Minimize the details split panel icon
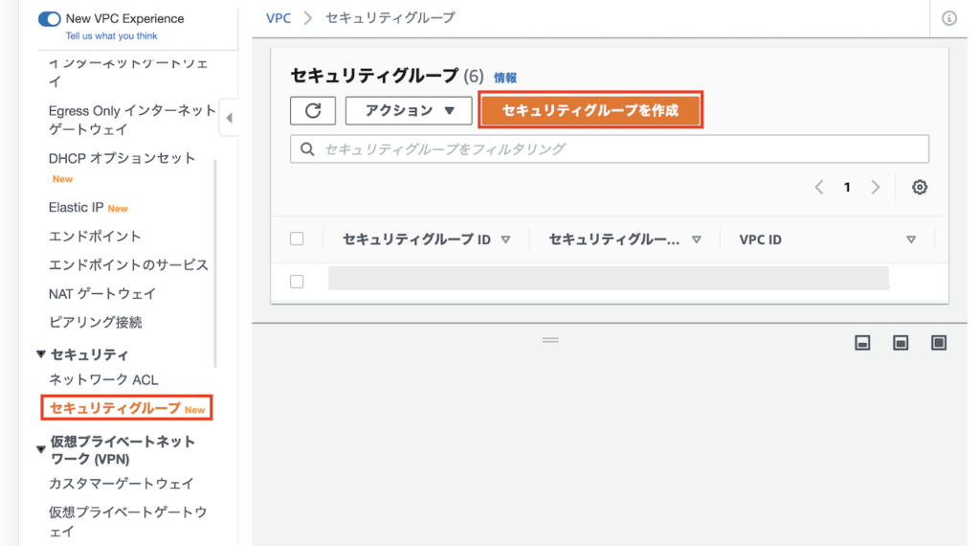980x546 pixels. (862, 343)
